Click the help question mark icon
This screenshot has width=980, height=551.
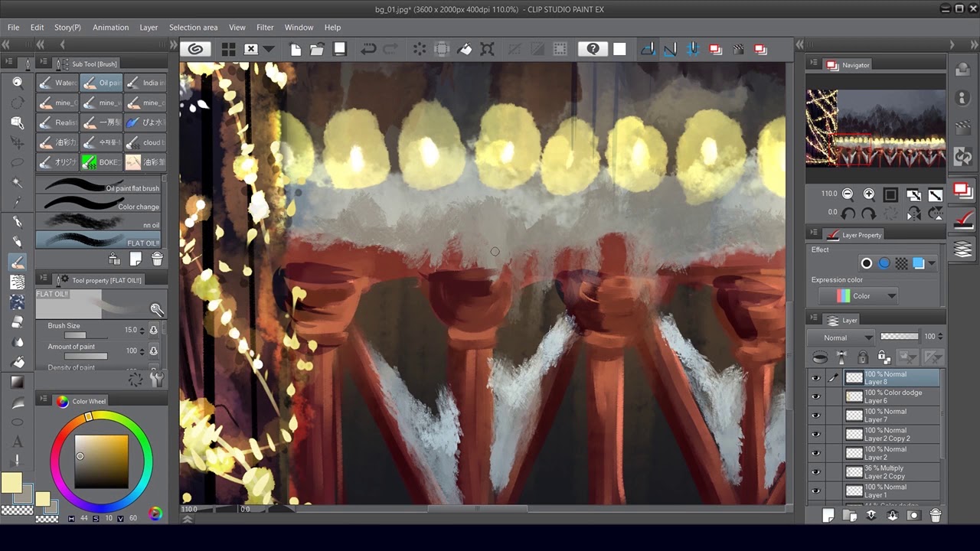pyautogui.click(x=593, y=49)
